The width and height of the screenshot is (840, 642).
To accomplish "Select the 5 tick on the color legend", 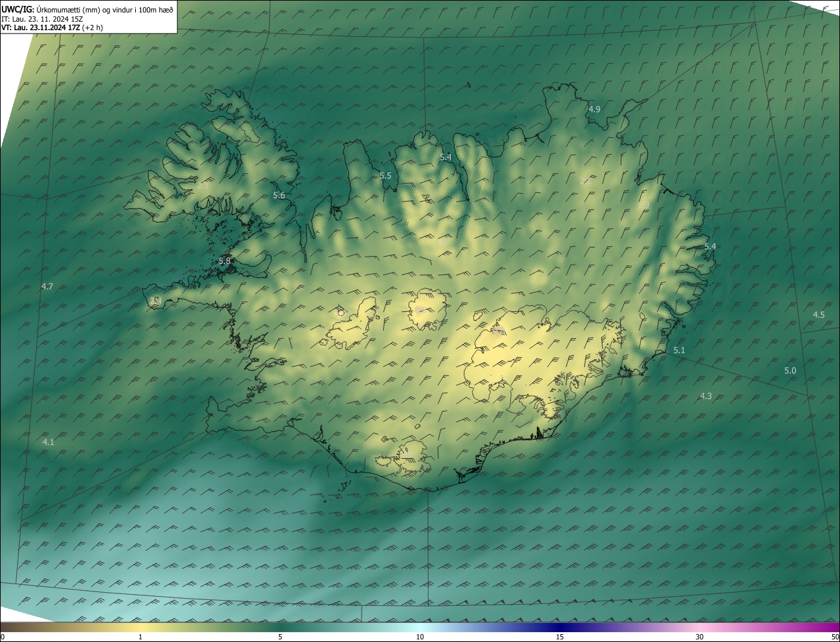I will click(280, 637).
